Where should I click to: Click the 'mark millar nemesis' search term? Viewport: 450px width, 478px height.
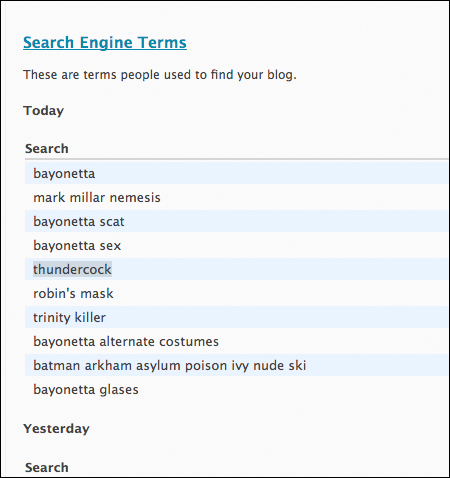97,198
